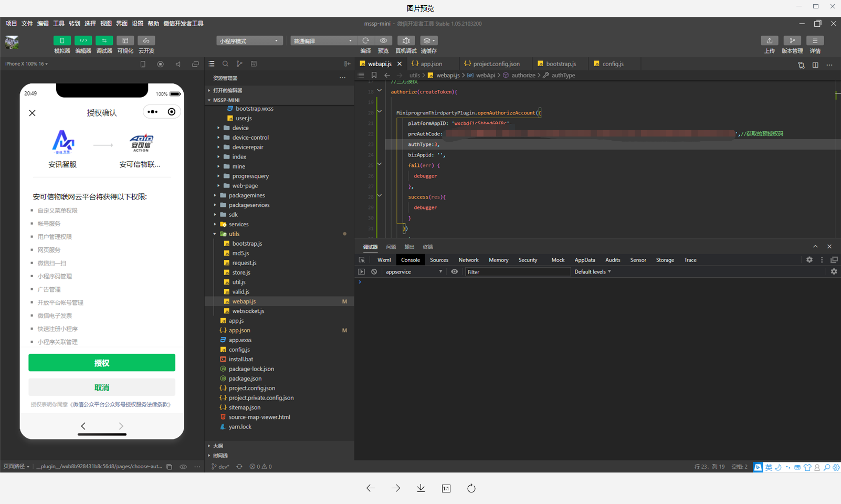841x504 pixels.
Task: Open the source control icon above the explorer
Action: tap(239, 64)
